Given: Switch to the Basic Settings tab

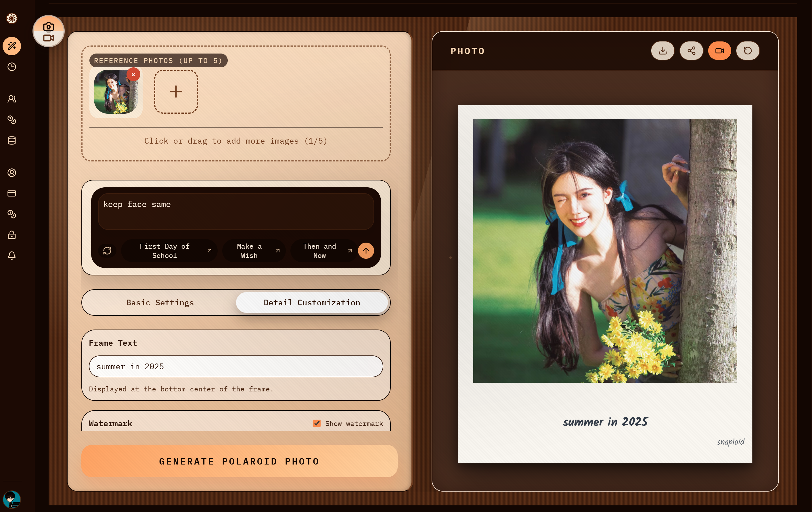Looking at the screenshot, I should [x=160, y=302].
